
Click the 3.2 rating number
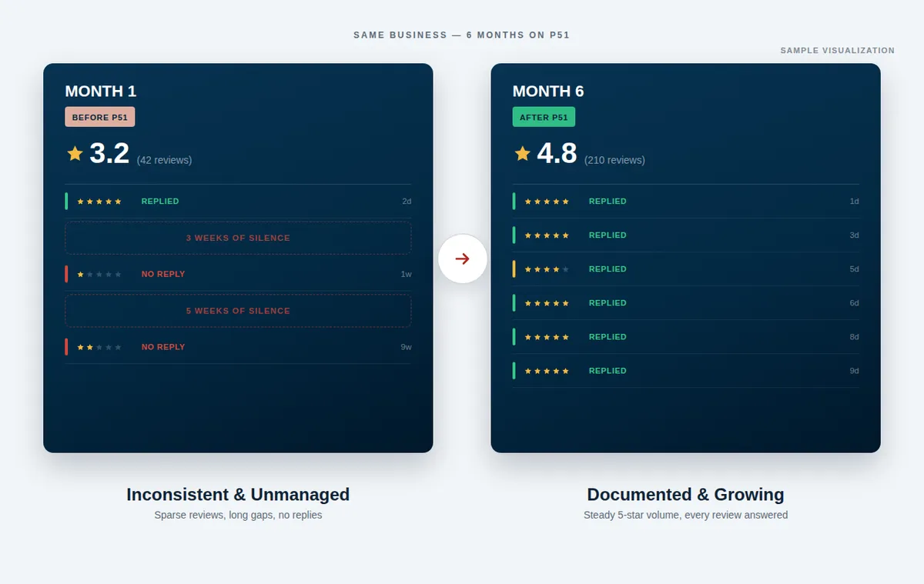click(x=109, y=153)
